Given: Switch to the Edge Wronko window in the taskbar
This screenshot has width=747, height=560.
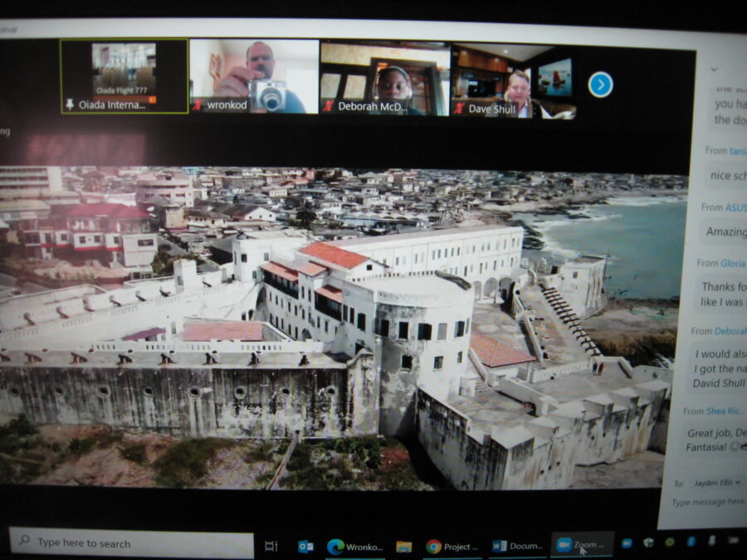Looking at the screenshot, I should click(x=354, y=546).
